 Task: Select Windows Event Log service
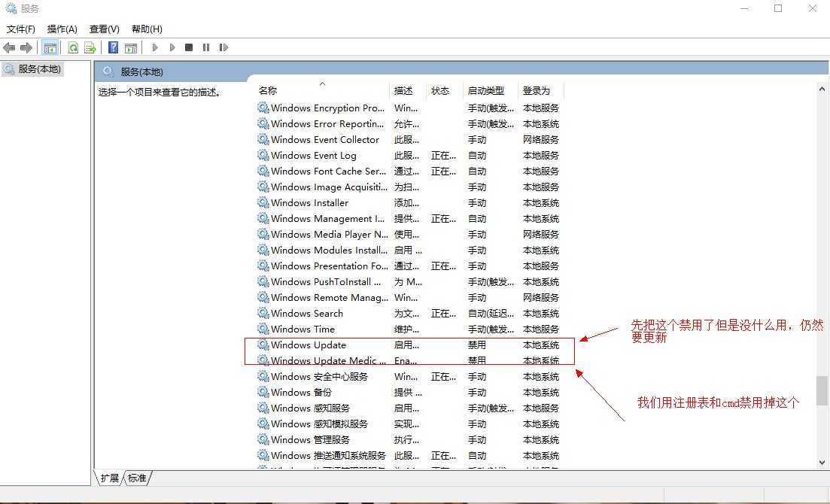tap(408, 156)
